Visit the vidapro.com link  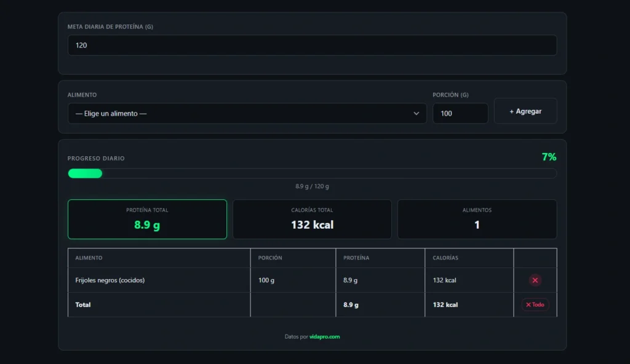click(x=324, y=337)
